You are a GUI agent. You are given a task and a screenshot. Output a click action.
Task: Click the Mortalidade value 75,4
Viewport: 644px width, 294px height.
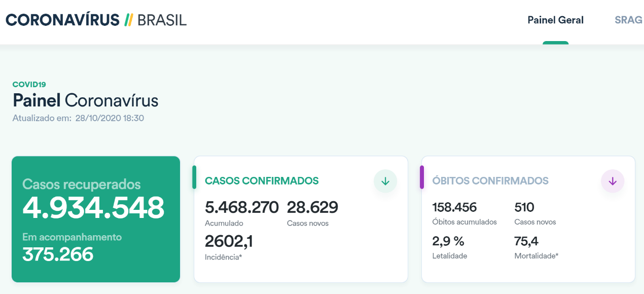coord(527,241)
